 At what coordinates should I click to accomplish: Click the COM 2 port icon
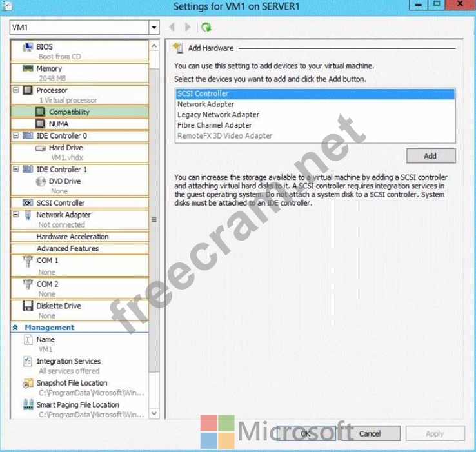click(x=28, y=284)
